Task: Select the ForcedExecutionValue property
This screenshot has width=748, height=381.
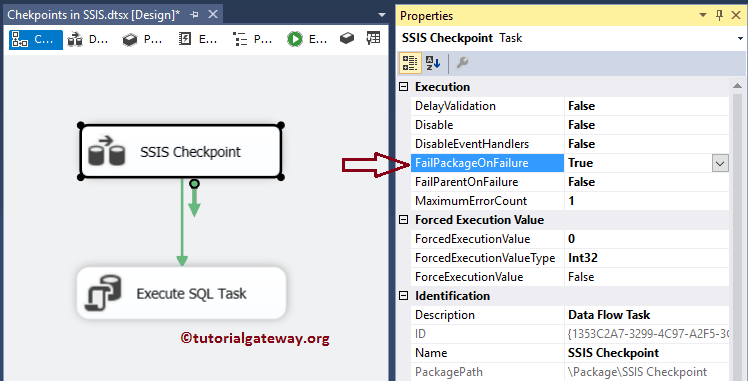Action: pyautogui.click(x=488, y=239)
